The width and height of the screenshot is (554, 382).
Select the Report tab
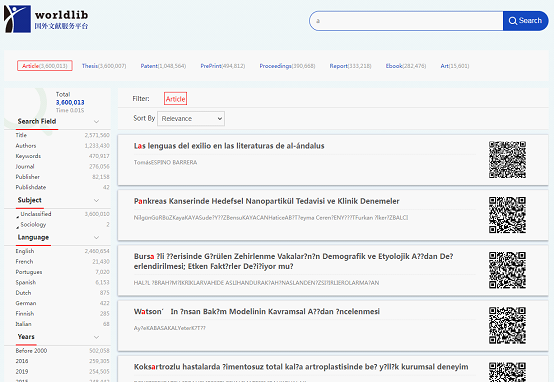tap(350, 66)
